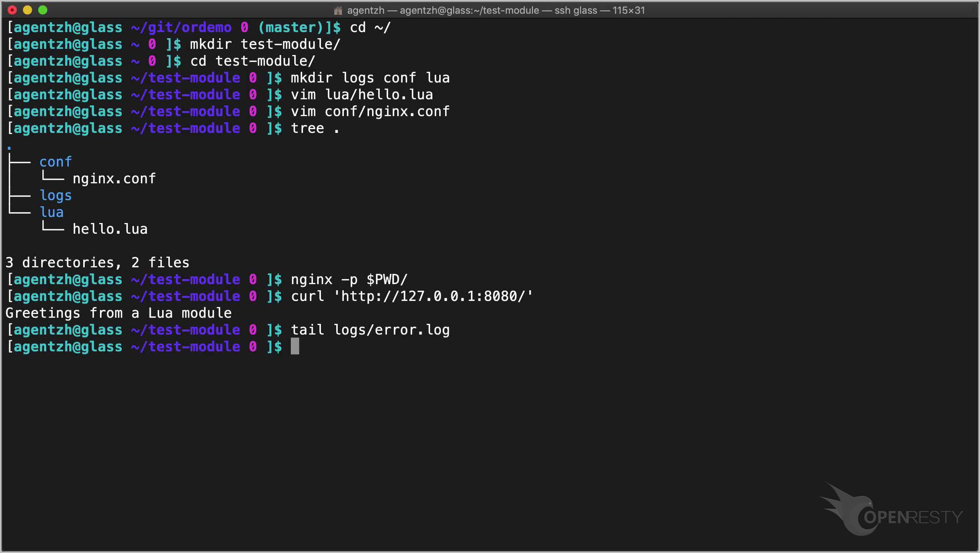Viewport: 980px width, 553px height.
Task: Click the 'nginx -p $PWD/' command text
Action: (349, 280)
